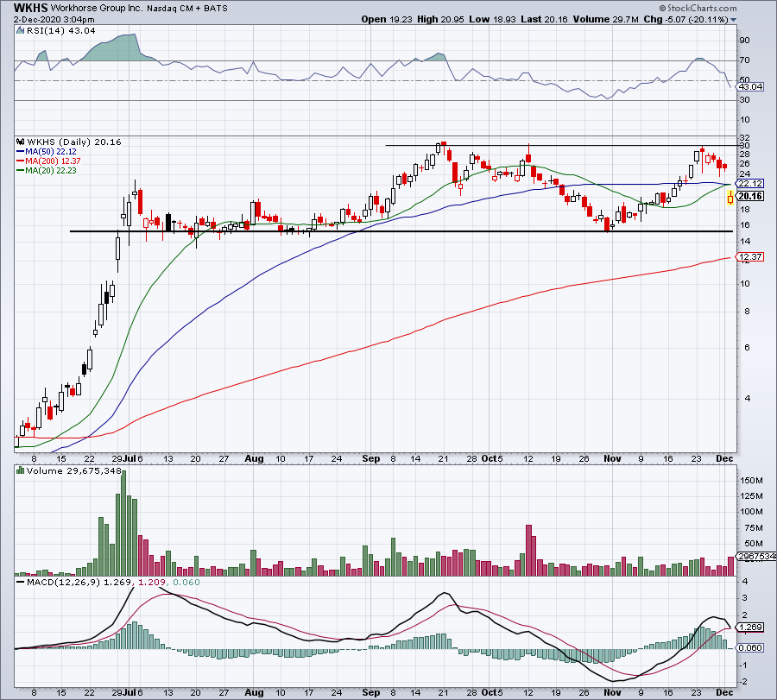777x700 pixels.
Task: Click the StockCharts.com copyright label
Action: [x=698, y=8]
